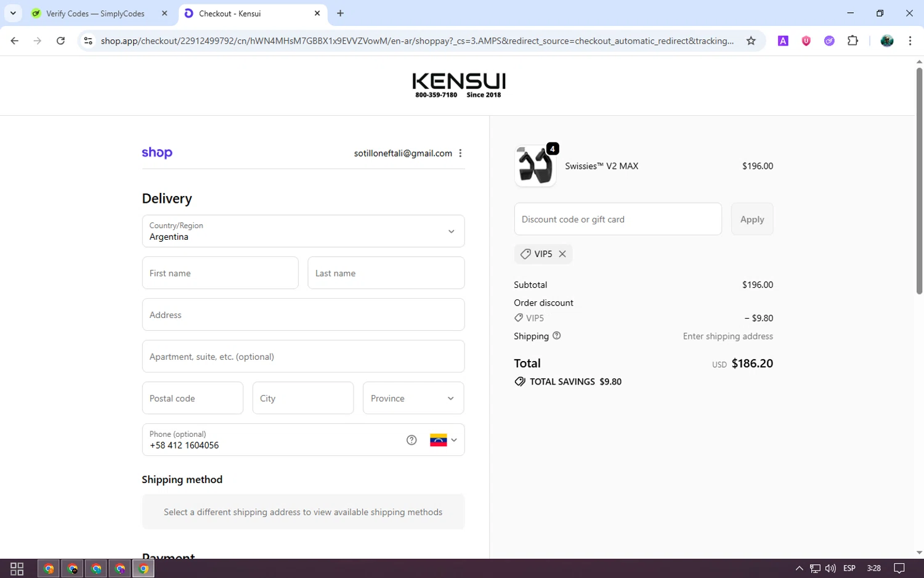This screenshot has height=578, width=924.
Task: Close the Checkout - Kensui tab
Action: [317, 13]
